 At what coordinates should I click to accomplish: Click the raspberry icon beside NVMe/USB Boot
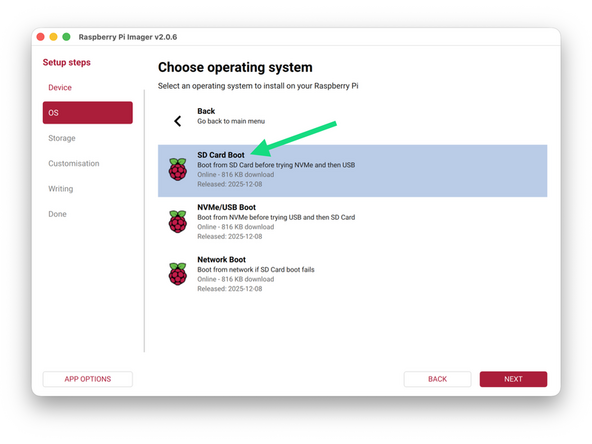click(177, 222)
